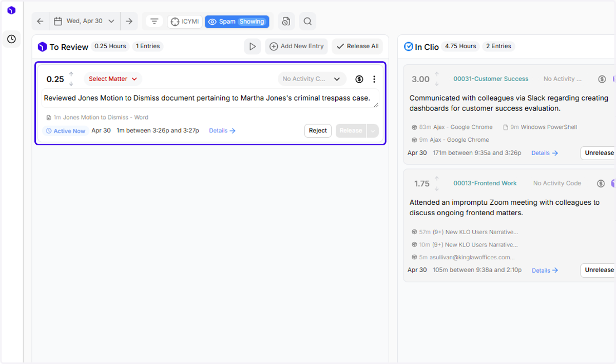Screen dimensions: 616x364
Task: Unrelease the Customer Success entry
Action: click(599, 153)
